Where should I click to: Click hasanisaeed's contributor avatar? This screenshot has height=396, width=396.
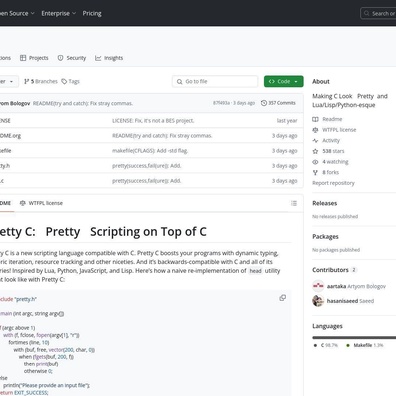coord(318,301)
